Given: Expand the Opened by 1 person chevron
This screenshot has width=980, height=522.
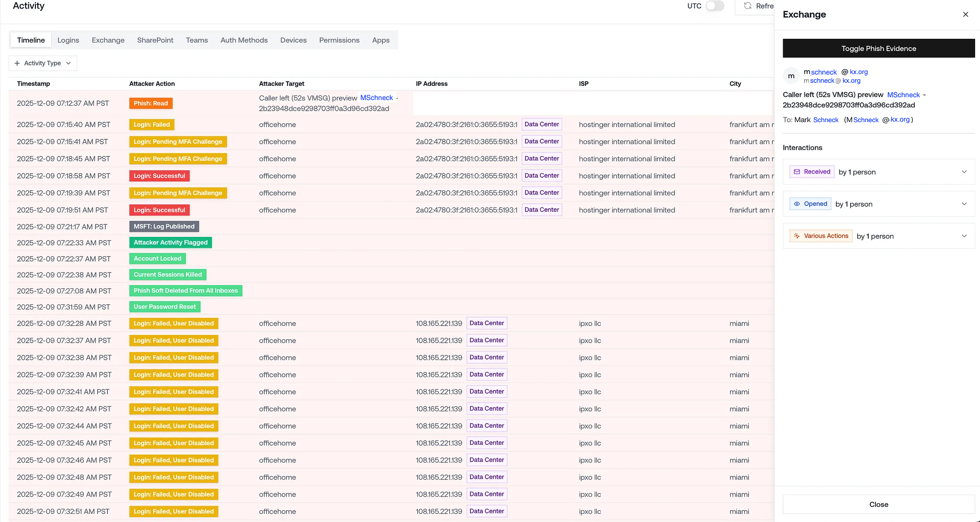Looking at the screenshot, I should pos(964,204).
